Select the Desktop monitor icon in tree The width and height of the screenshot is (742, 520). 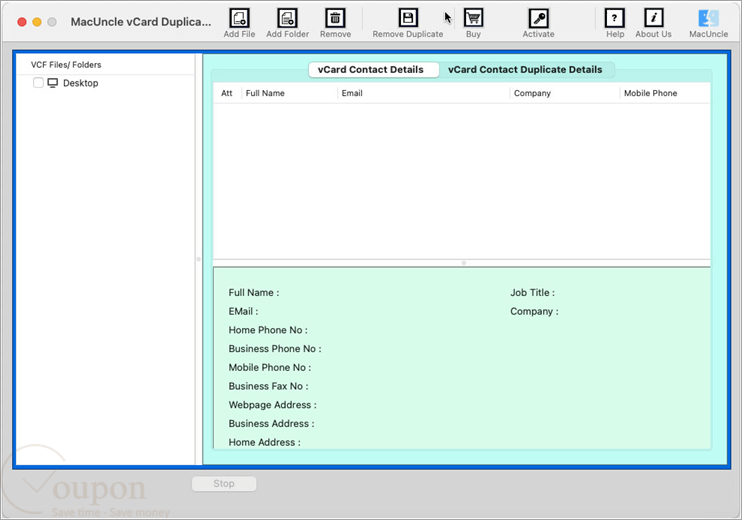pyautogui.click(x=53, y=83)
